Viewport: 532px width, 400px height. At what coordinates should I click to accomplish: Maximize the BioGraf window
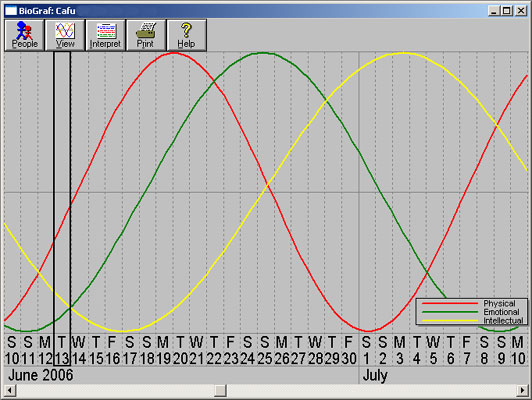[x=507, y=11]
